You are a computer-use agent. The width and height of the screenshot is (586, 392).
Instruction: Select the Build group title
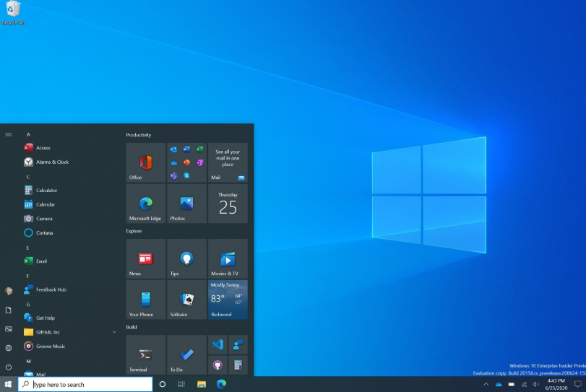pyautogui.click(x=132, y=327)
